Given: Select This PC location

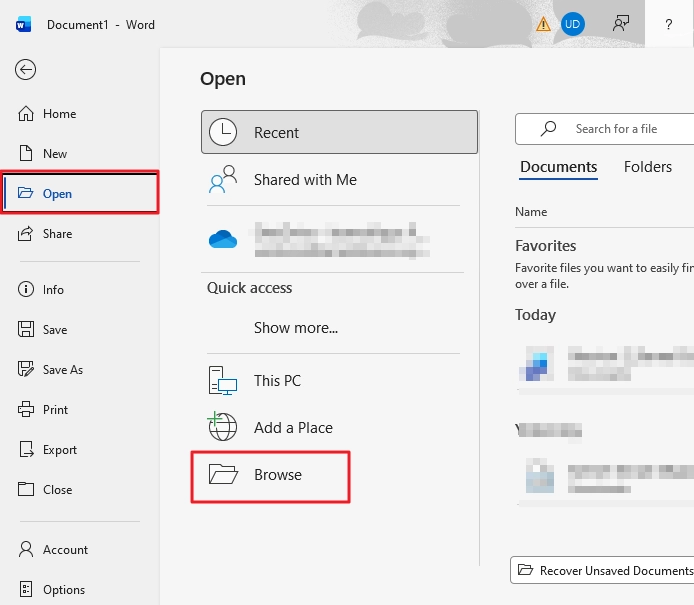Looking at the screenshot, I should pyautogui.click(x=339, y=381).
